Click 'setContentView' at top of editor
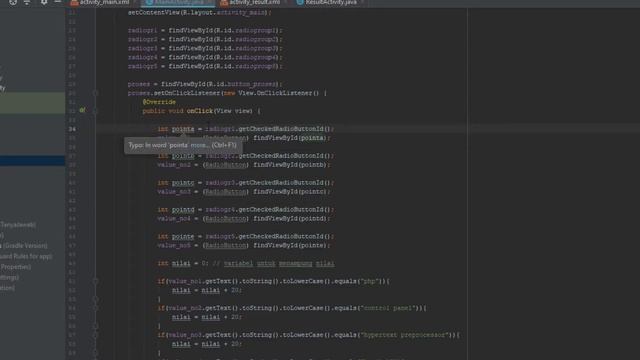Image resolution: width=640 pixels, height=360 pixels. (154, 13)
